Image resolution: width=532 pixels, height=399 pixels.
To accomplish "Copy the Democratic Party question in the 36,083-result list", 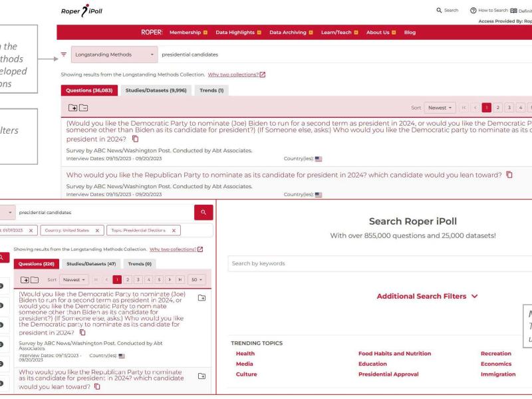I will (136, 139).
